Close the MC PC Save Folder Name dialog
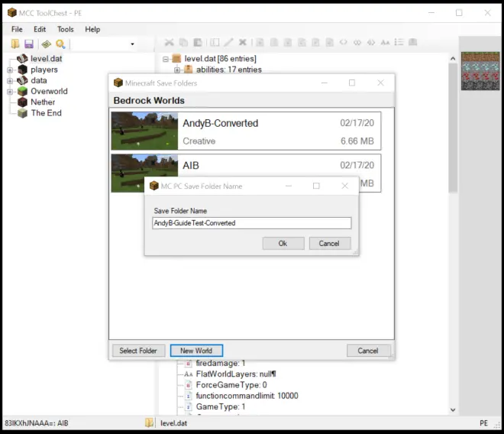The width and height of the screenshot is (504, 434). click(x=345, y=186)
